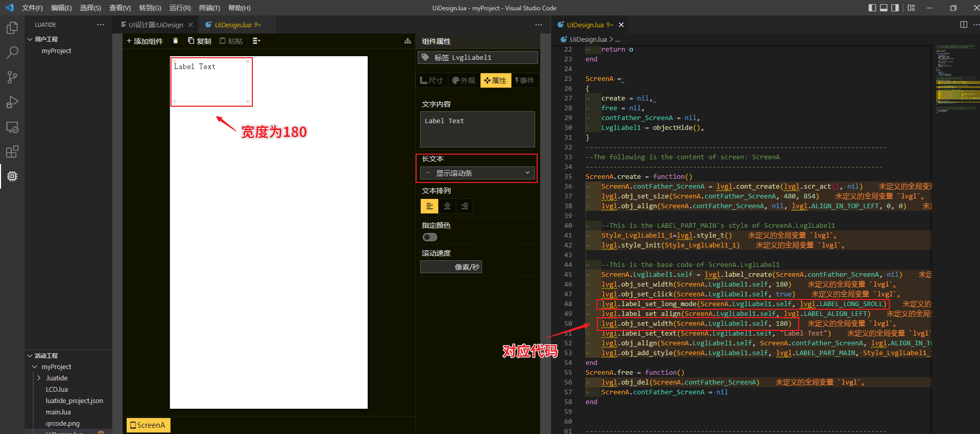Open the 终端(T) menu
980x434 pixels.
point(209,8)
